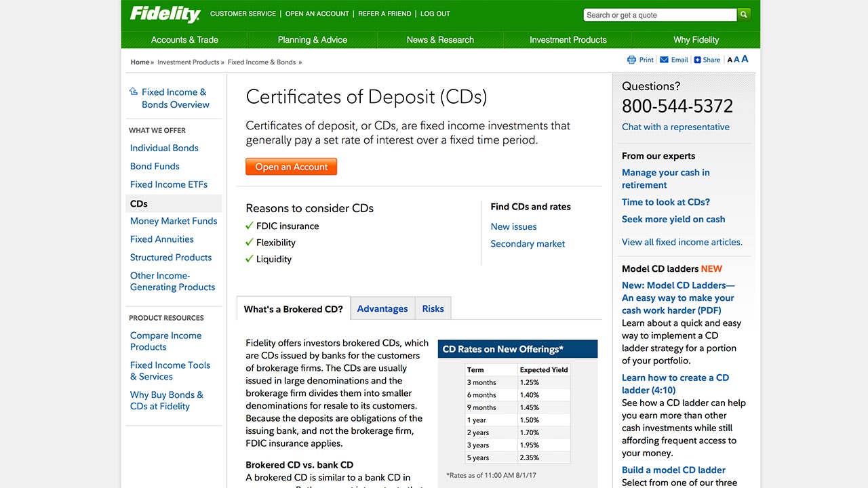Click the Email envelope icon
The image size is (868, 488).
(x=664, y=60)
